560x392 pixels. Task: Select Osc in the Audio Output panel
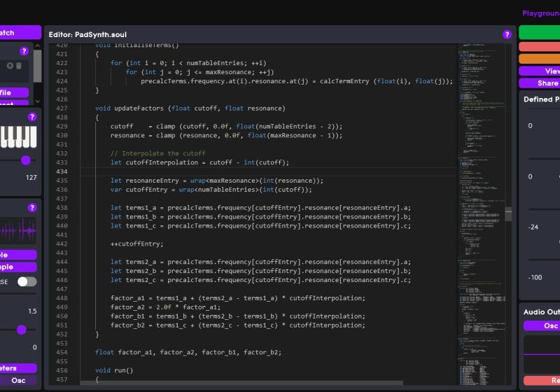[x=541, y=325]
